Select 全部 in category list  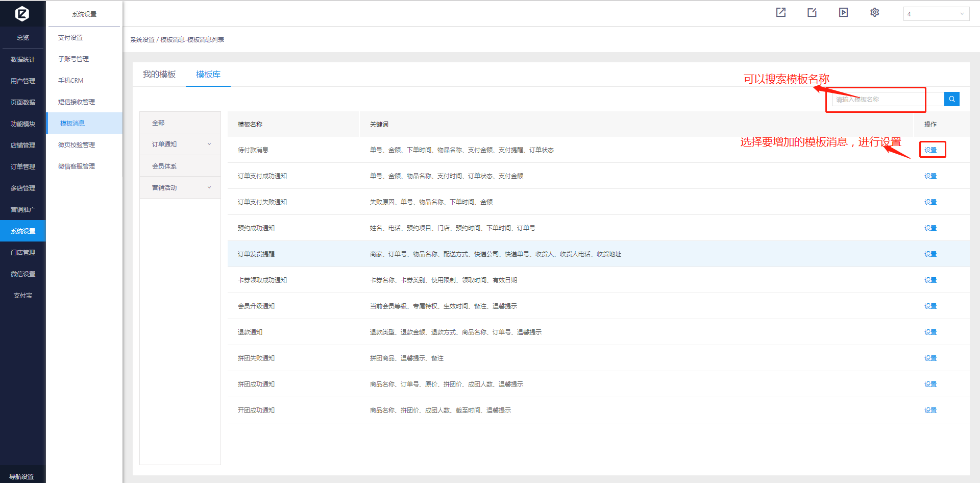(158, 123)
